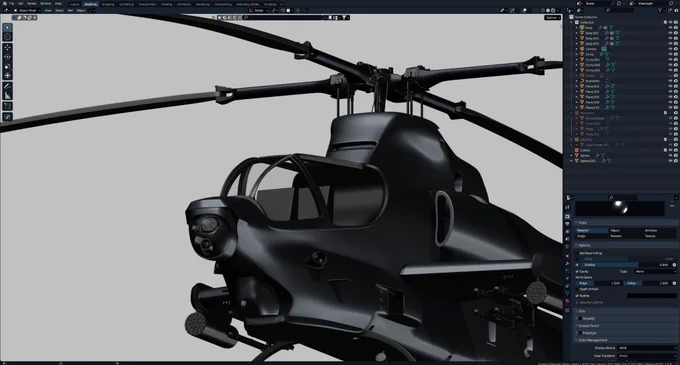Screen dimensions: 680x365
Task: Toggle the Outline checkbox
Action: click(577, 296)
